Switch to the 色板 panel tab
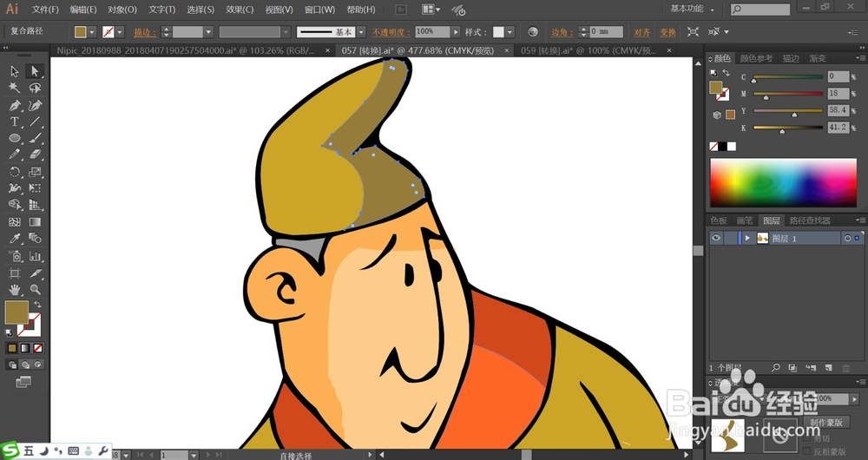868x460 pixels. 719,220
